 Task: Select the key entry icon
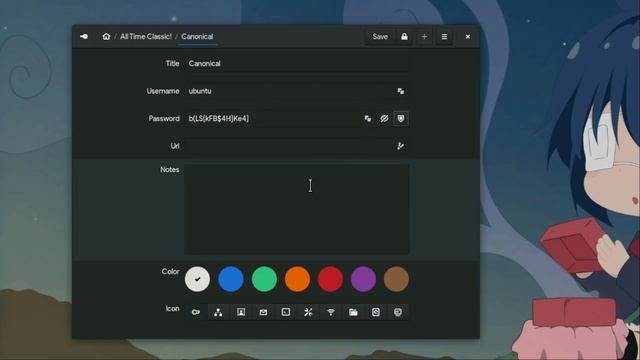click(x=196, y=312)
